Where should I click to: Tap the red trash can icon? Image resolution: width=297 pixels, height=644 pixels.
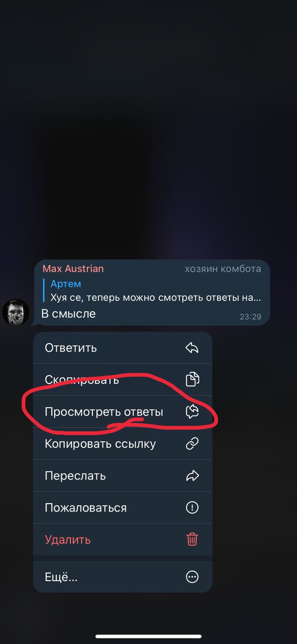pyautogui.click(x=192, y=539)
